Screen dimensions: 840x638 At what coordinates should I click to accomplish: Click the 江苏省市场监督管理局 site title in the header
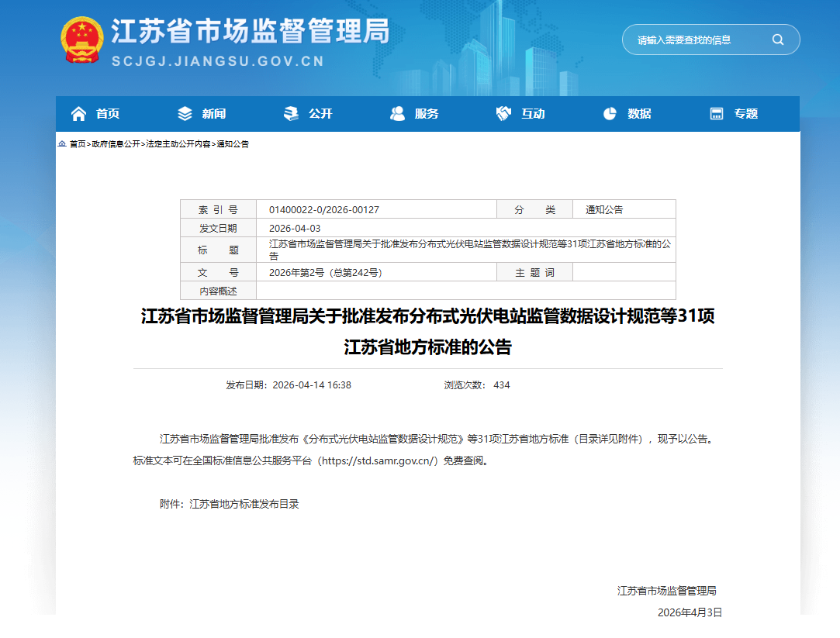(250, 32)
